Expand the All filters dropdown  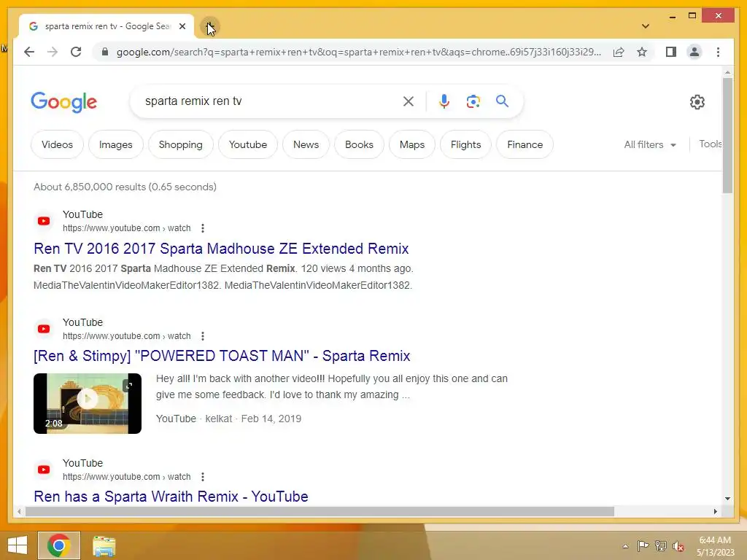[650, 145]
